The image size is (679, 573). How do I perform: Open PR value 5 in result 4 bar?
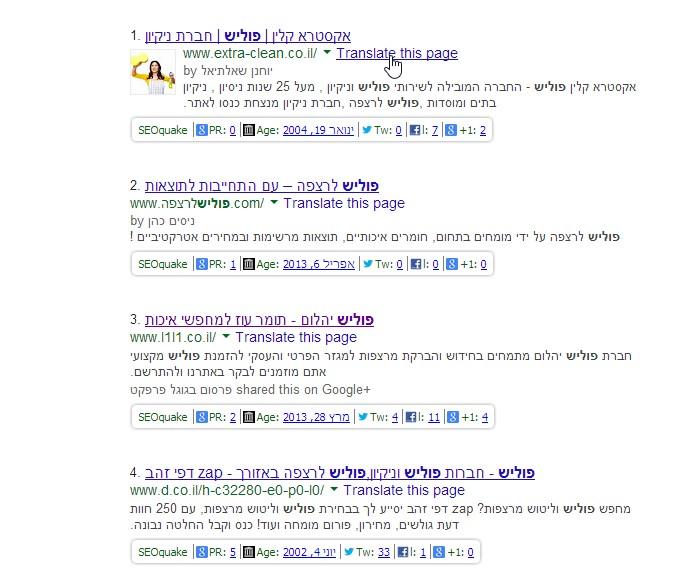point(233,552)
